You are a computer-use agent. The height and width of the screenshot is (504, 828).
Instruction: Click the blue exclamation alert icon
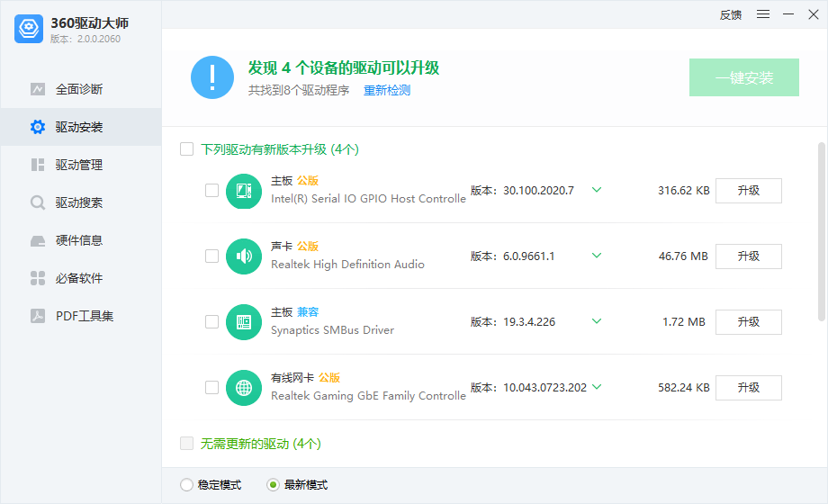coord(212,77)
